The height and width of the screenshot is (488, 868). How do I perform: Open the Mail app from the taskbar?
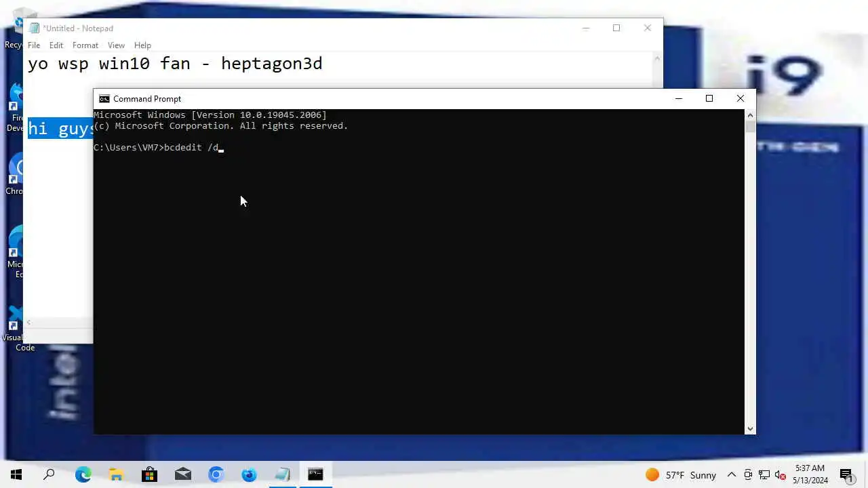point(183,474)
